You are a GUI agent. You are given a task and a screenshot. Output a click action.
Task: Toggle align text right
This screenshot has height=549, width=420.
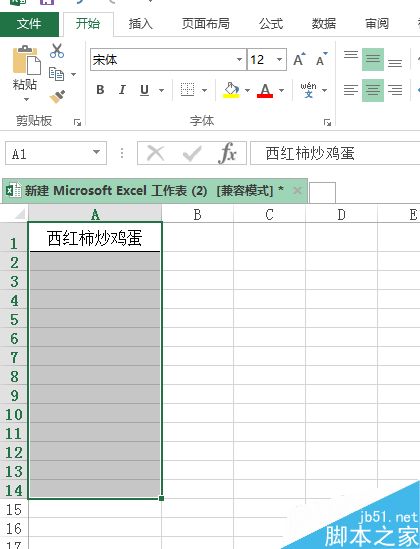point(395,90)
